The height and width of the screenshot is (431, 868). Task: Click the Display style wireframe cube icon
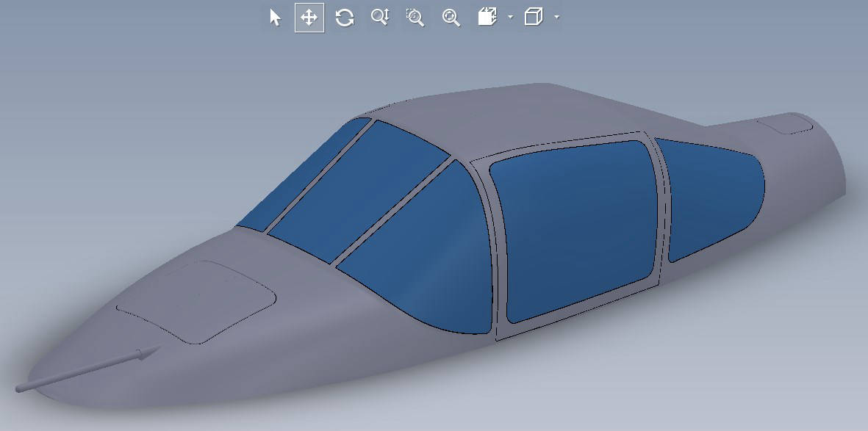coord(534,18)
